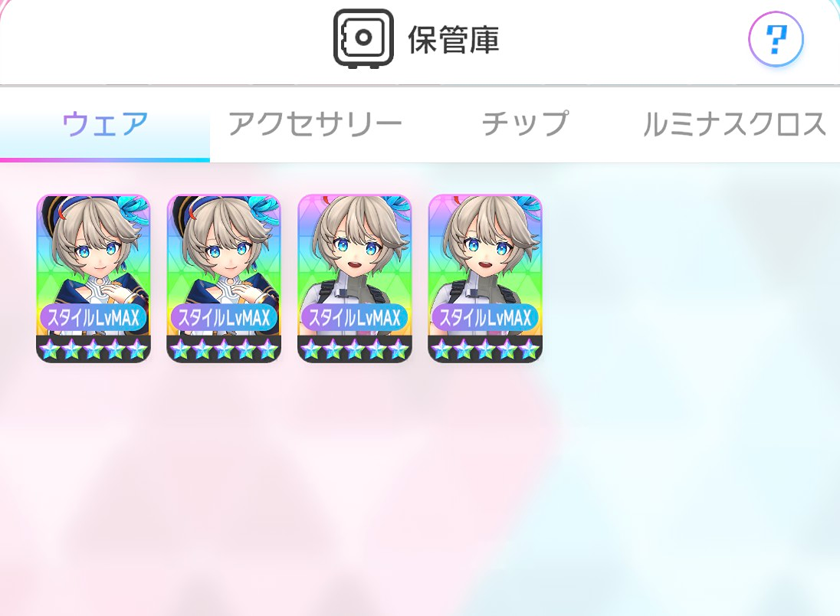The width and height of the screenshot is (840, 616).
Task: Click the five-star rarity row on fourth card
Action: pyautogui.click(x=485, y=349)
